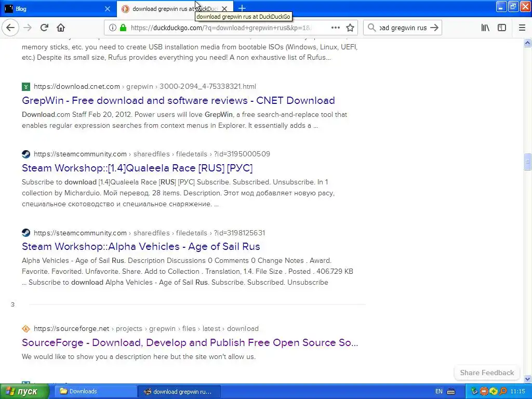Go back to the previous page
The width and height of the screenshot is (532, 399).
[x=10, y=28]
